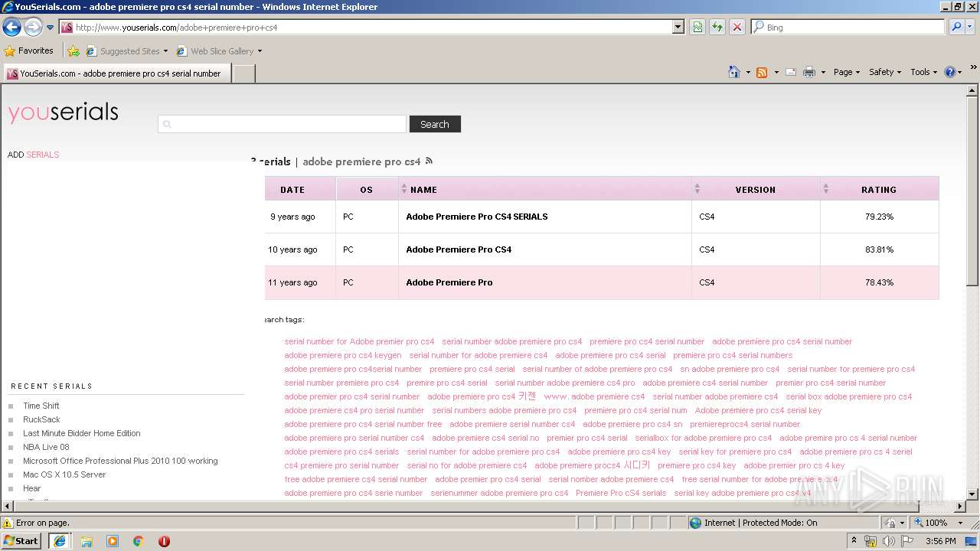
Task: Click the clock showing 3:56 PM
Action: coord(940,541)
